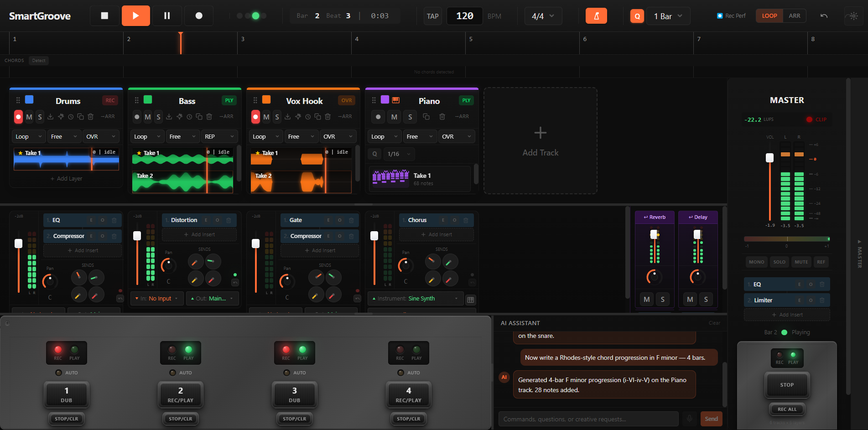Delete the Piano track with trash icon
The image size is (868, 430).
click(442, 117)
